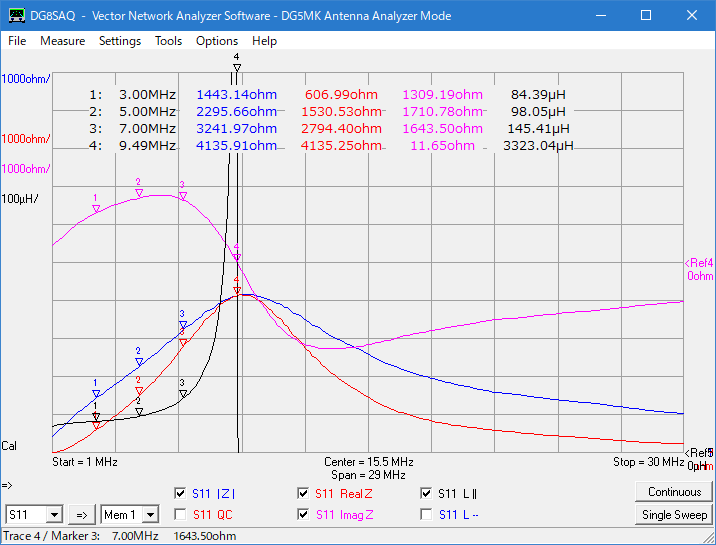Select blue marker 2 on |Z| trace

coord(139,362)
